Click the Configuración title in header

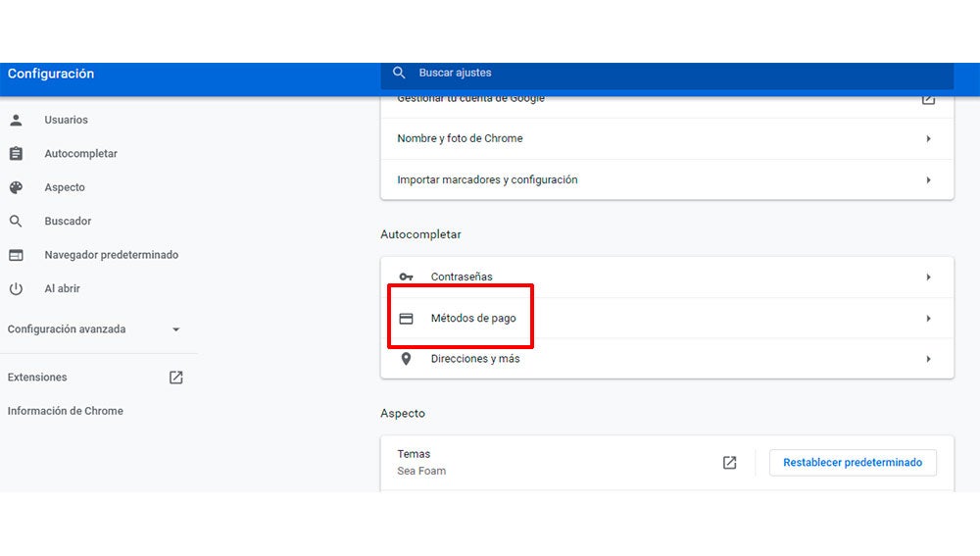click(51, 74)
